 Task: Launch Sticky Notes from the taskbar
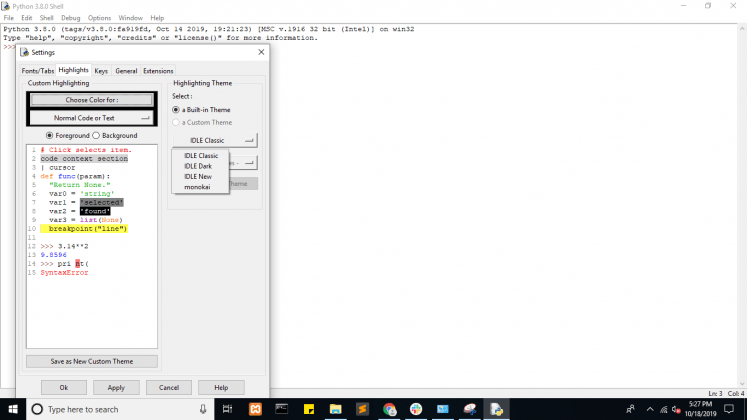click(309, 409)
